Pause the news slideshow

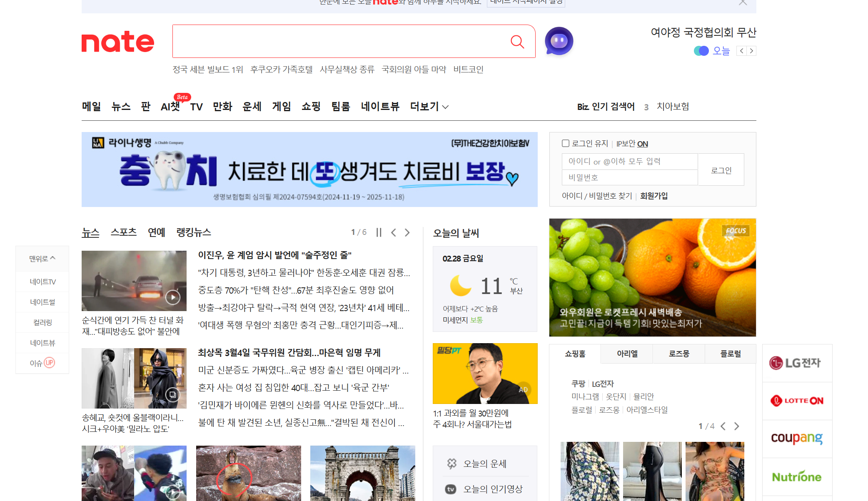click(379, 232)
